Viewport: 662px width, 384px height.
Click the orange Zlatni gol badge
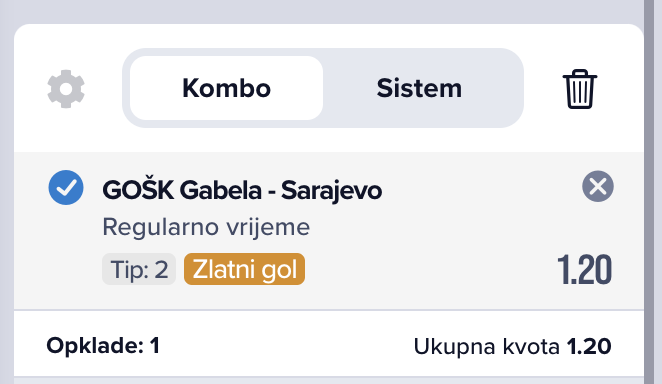click(x=244, y=269)
